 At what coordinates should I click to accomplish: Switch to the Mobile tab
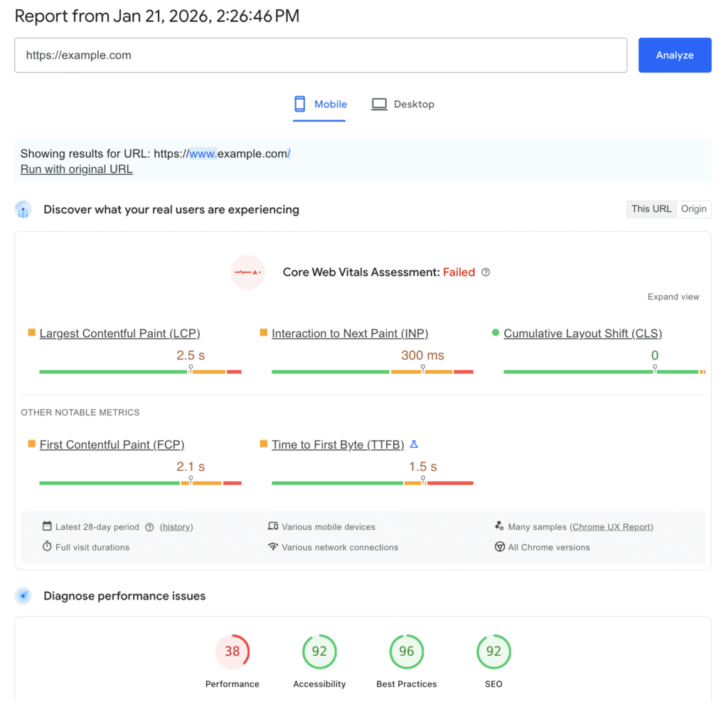point(320,104)
